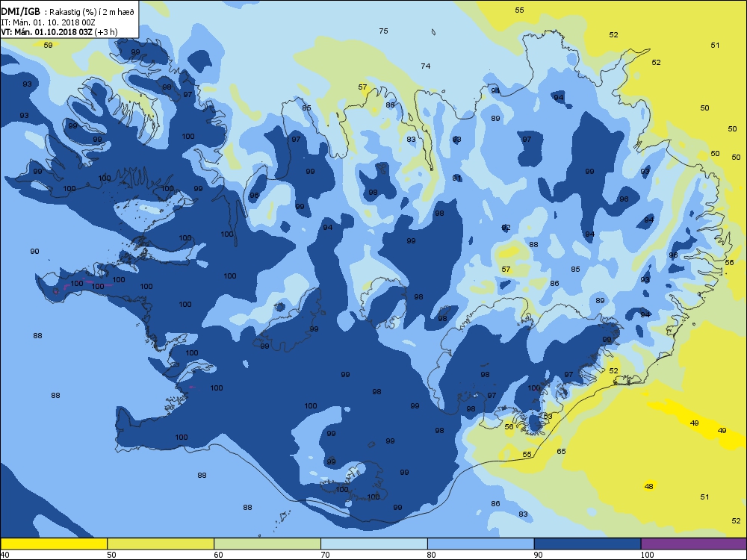Select the "IT: Mán. 01. 10. 2018 00Z" line

pos(48,22)
